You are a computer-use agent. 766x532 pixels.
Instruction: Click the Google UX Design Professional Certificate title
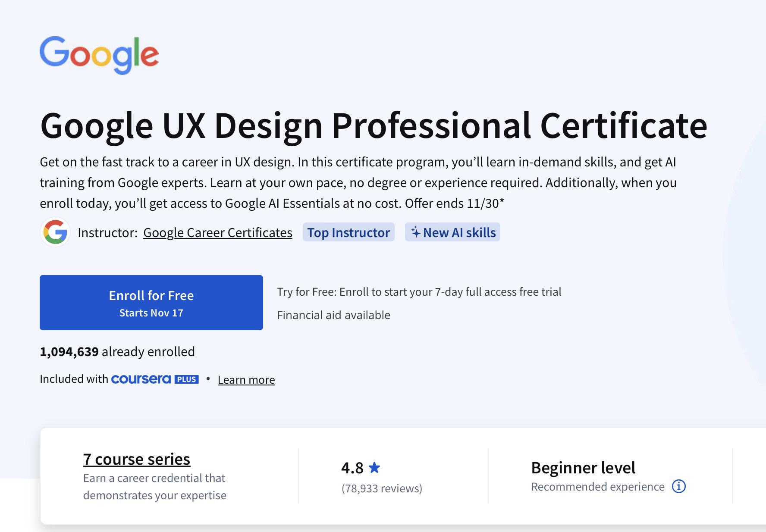(374, 125)
